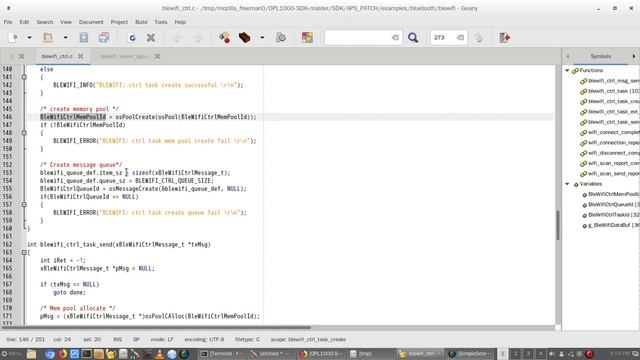
Task: Open an existing file via toolbar
Action: 48,38
